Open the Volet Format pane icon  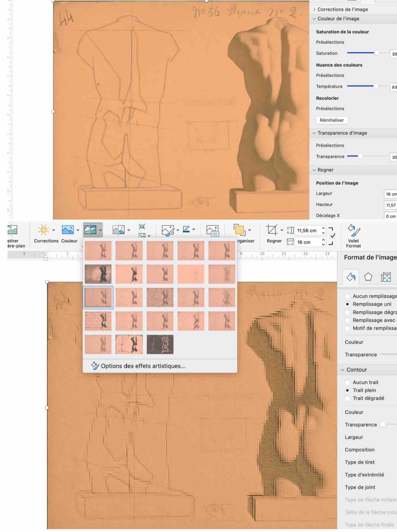(x=353, y=230)
